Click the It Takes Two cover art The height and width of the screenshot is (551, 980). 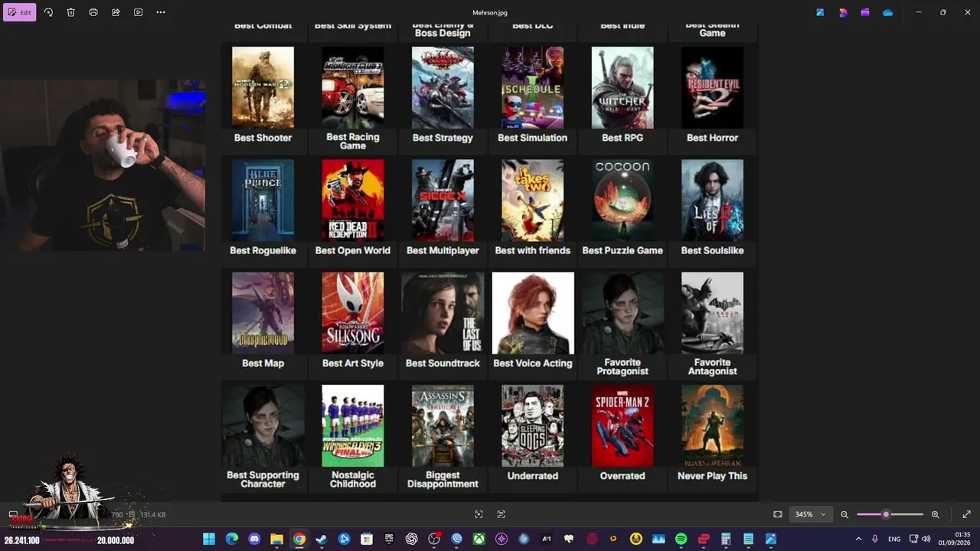click(x=533, y=200)
